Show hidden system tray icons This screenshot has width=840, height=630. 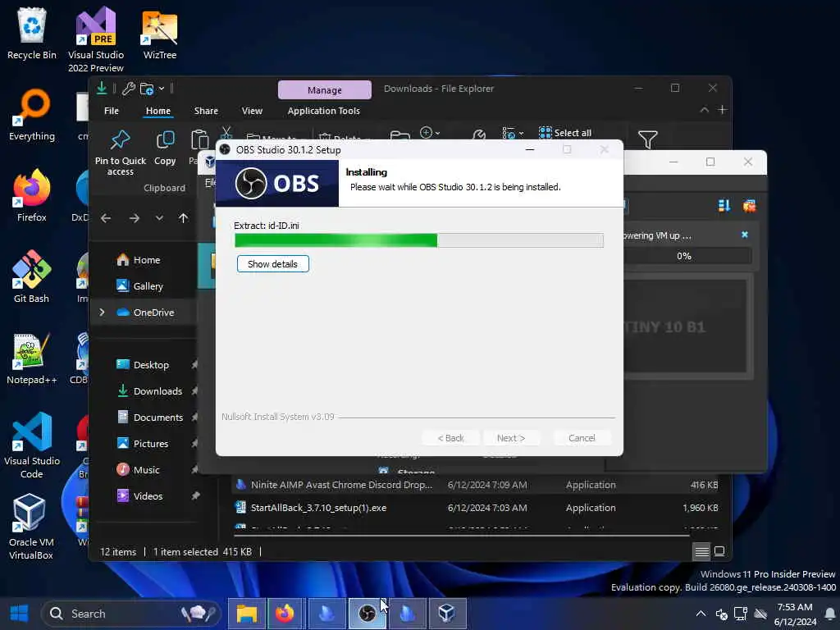(701, 614)
